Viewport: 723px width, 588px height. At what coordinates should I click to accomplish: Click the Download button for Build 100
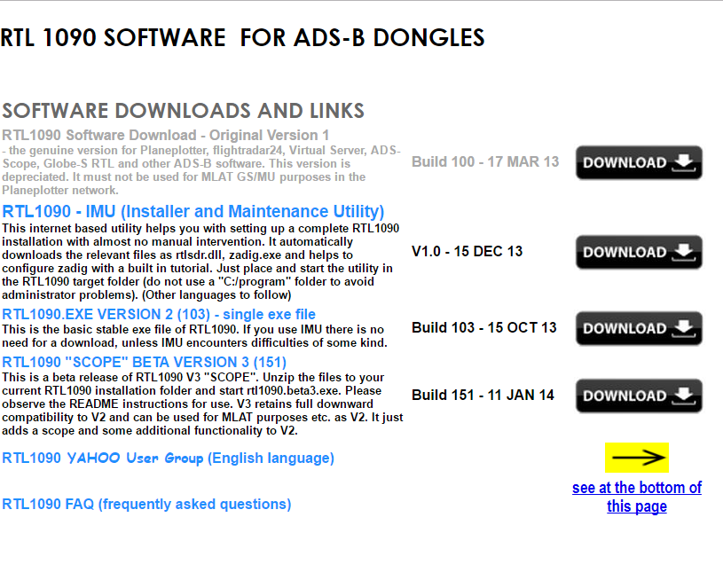pos(639,162)
